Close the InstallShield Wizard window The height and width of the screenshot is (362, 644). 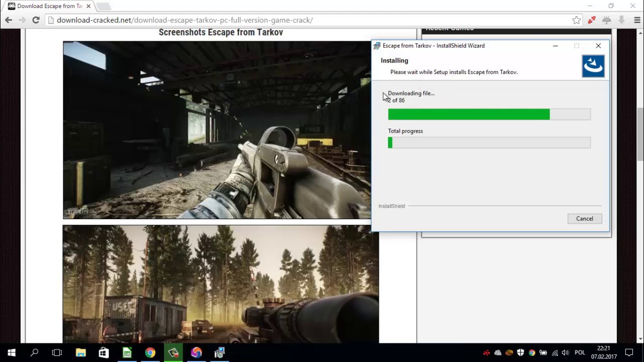pyautogui.click(x=598, y=46)
